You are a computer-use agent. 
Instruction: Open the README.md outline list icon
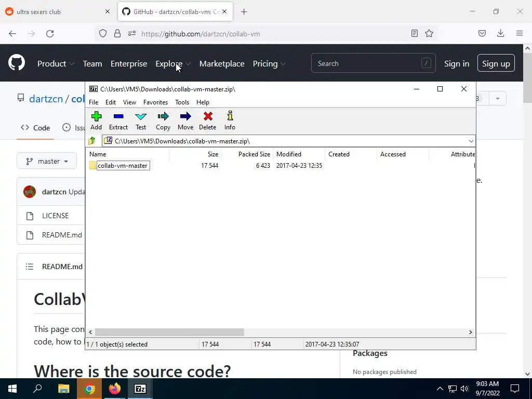point(30,267)
